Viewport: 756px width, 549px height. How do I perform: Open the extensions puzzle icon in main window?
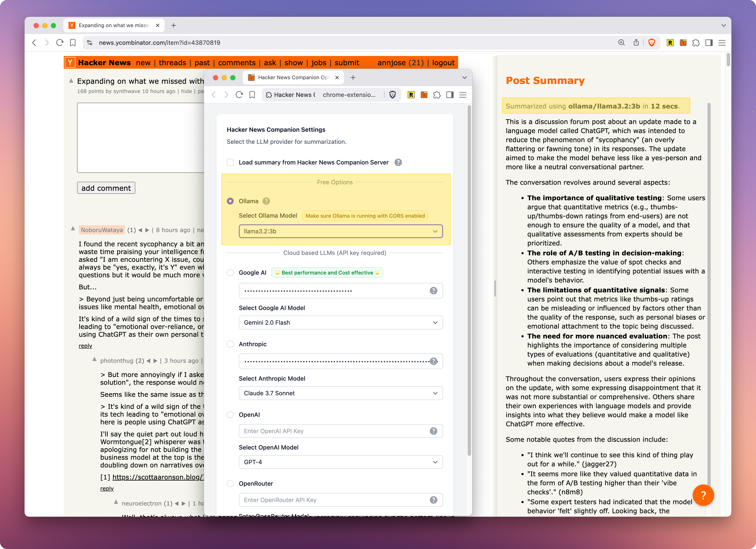click(696, 43)
